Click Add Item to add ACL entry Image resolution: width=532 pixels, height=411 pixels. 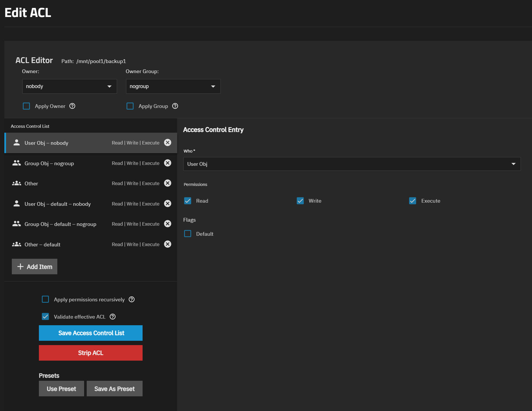point(35,267)
